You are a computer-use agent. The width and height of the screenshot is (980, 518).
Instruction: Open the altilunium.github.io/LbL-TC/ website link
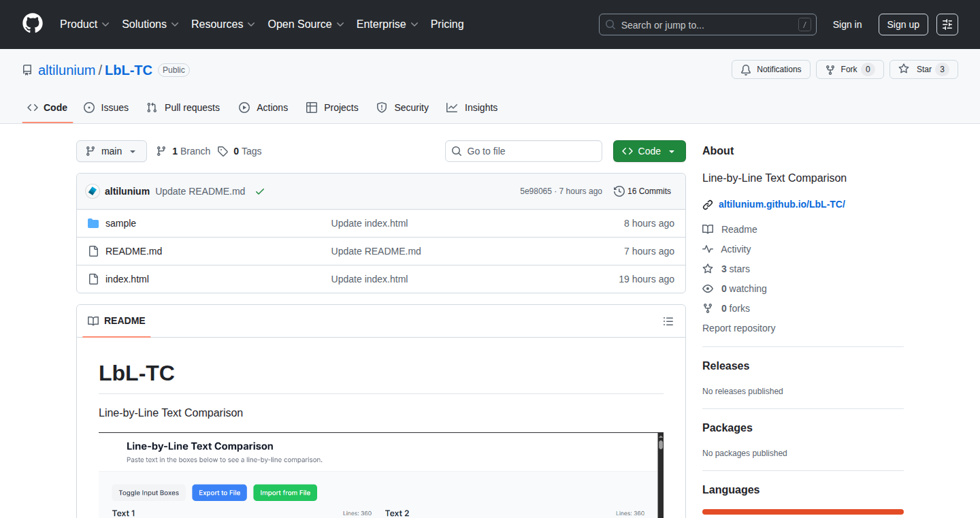coord(781,204)
